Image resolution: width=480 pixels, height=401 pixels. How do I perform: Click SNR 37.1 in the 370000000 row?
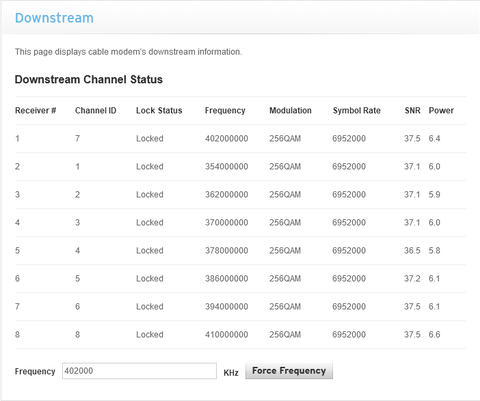tap(412, 222)
